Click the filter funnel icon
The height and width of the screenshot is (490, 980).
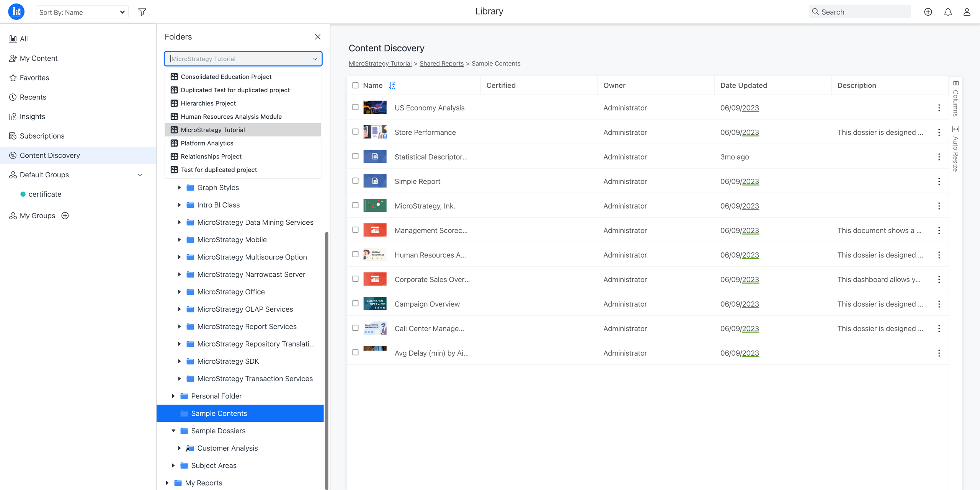(142, 12)
